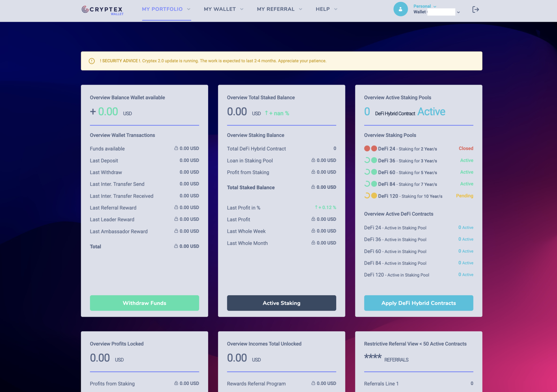Click lock icon beside Profits from Staking
The image size is (557, 392).
click(176, 383)
